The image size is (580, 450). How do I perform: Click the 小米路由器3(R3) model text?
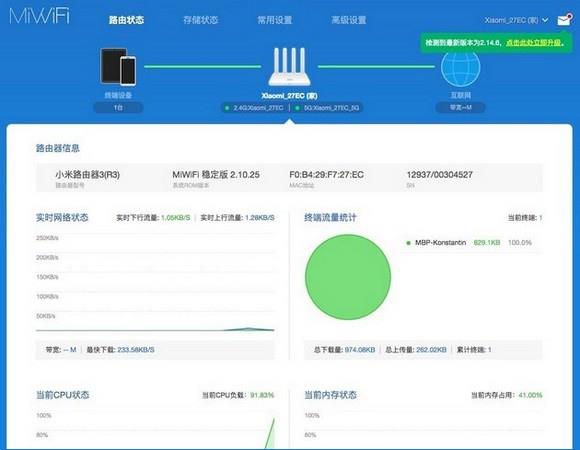[x=88, y=175]
